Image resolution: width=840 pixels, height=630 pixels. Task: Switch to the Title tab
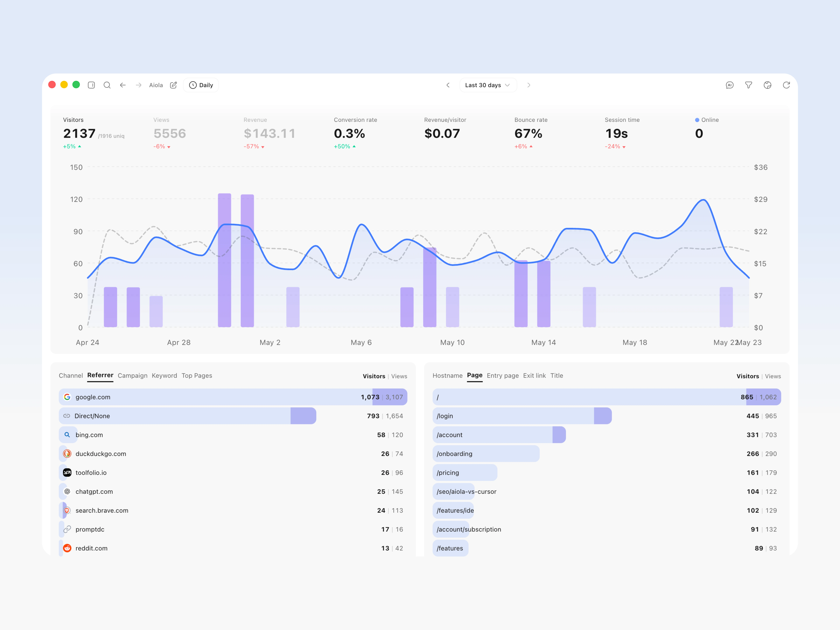(557, 376)
